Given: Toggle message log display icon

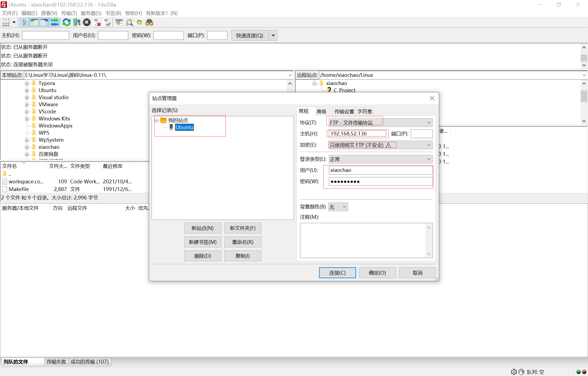Looking at the screenshot, I should coord(24,22).
